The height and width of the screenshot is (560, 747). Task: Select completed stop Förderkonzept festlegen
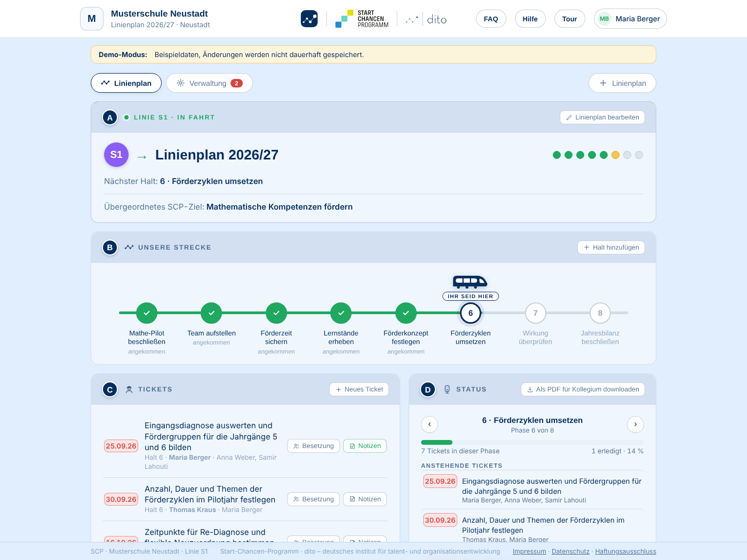(406, 313)
